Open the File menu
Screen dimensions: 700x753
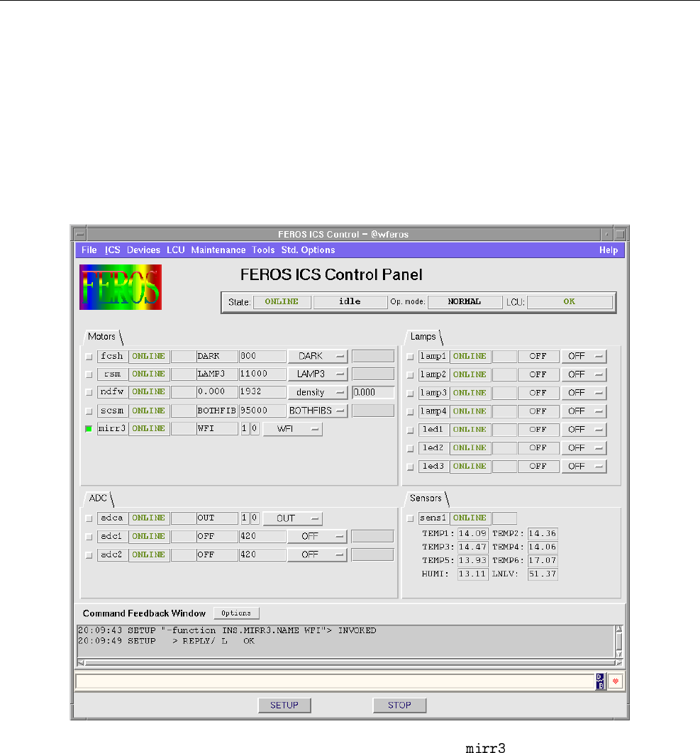click(x=89, y=250)
